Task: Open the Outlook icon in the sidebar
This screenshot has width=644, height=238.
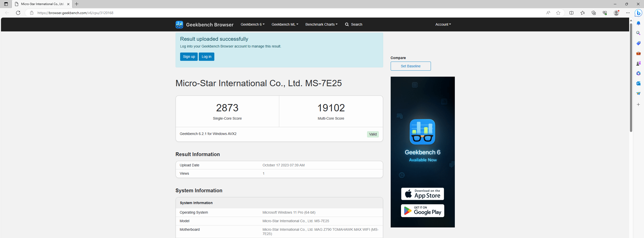Action: 638,83
